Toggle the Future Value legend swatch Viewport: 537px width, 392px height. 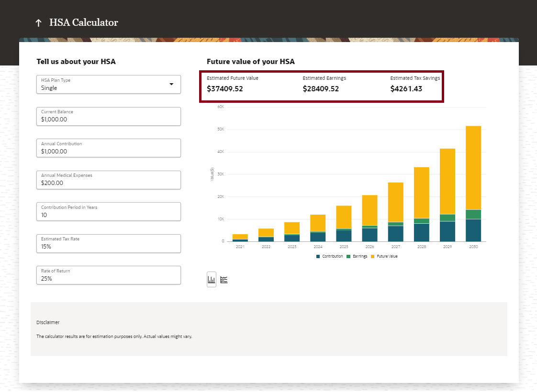coord(373,257)
